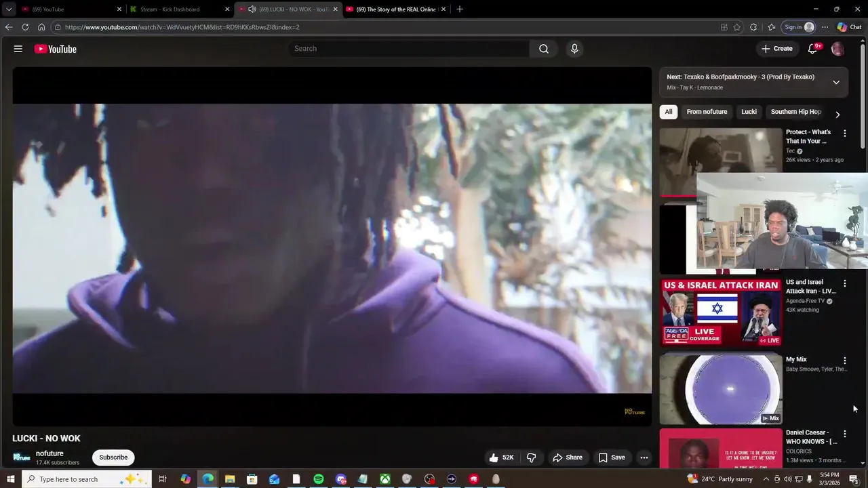868x488 pixels.
Task: Open more actions ellipsis below the video
Action: click(x=644, y=457)
